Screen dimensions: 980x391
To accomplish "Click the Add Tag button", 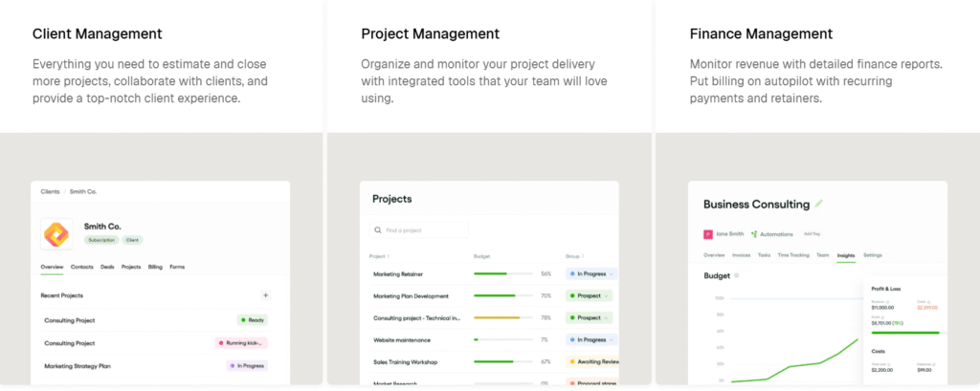I will [x=812, y=233].
